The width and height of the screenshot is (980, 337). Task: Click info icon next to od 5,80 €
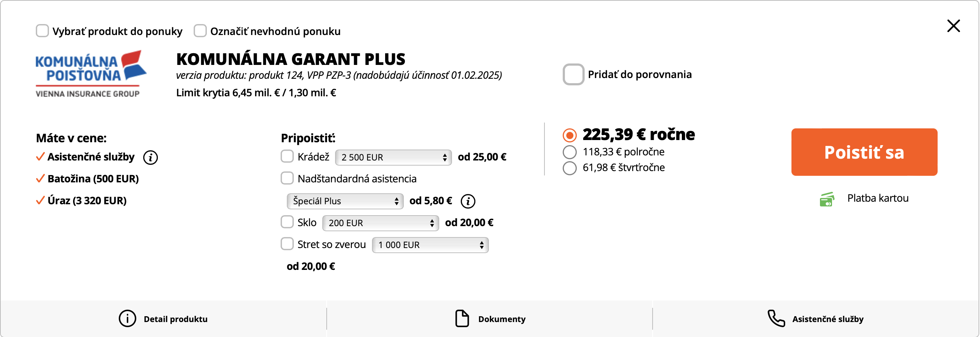pos(468,201)
